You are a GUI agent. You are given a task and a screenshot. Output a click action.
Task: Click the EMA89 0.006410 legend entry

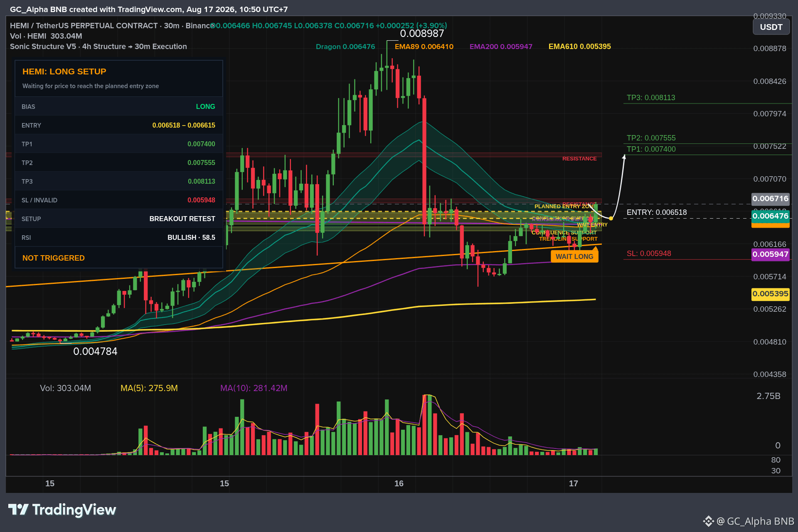point(424,47)
